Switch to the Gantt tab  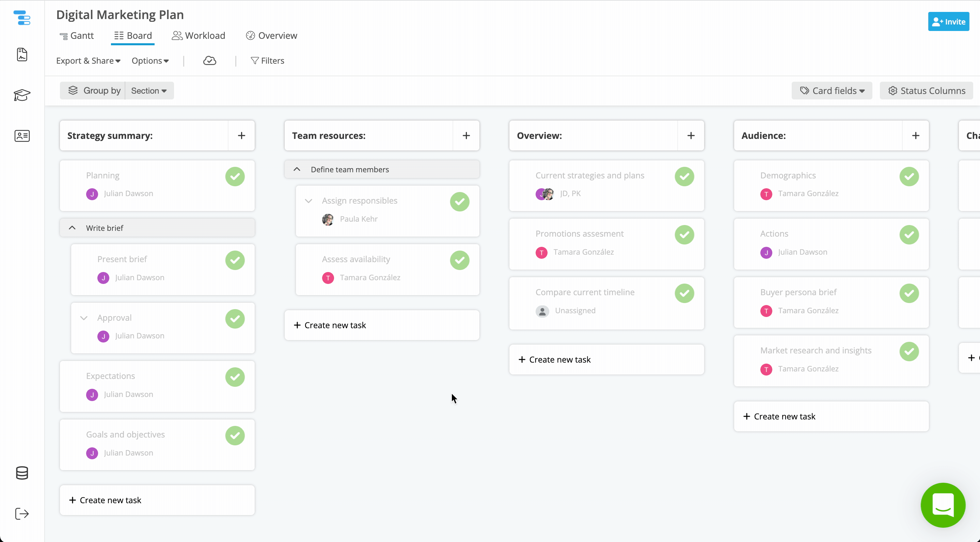pyautogui.click(x=77, y=36)
